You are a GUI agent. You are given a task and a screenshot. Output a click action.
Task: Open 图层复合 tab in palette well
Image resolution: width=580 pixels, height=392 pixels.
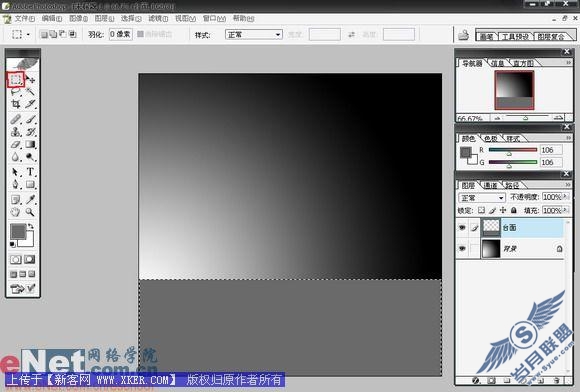coord(550,37)
